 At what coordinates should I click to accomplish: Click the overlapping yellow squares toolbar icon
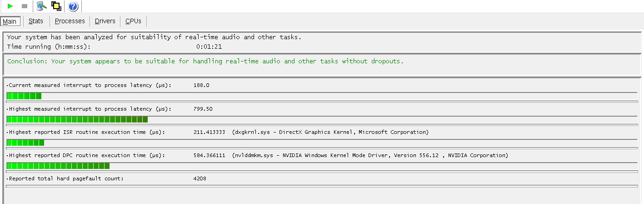pos(56,6)
